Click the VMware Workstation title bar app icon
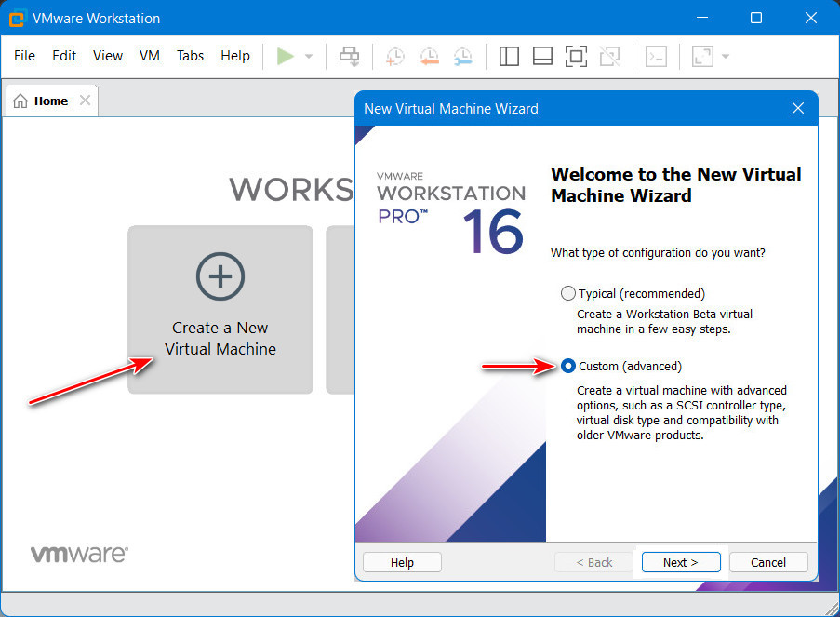This screenshot has width=840, height=617. click(x=17, y=19)
